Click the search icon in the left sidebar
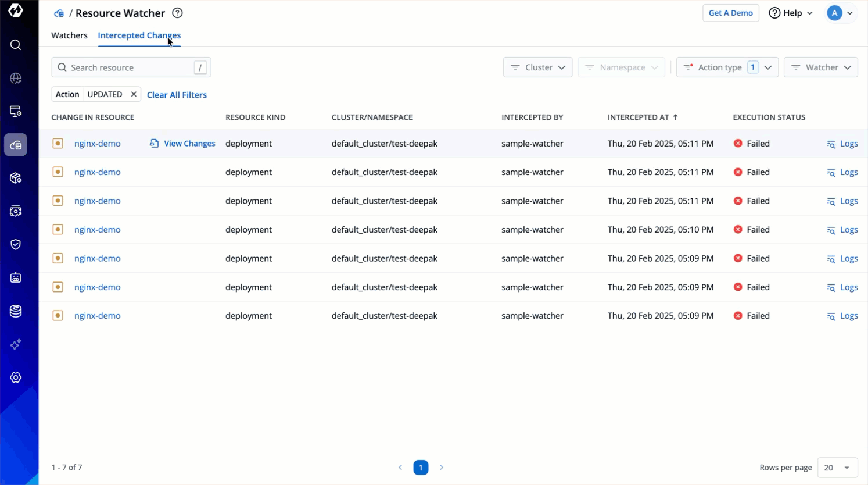 click(16, 45)
